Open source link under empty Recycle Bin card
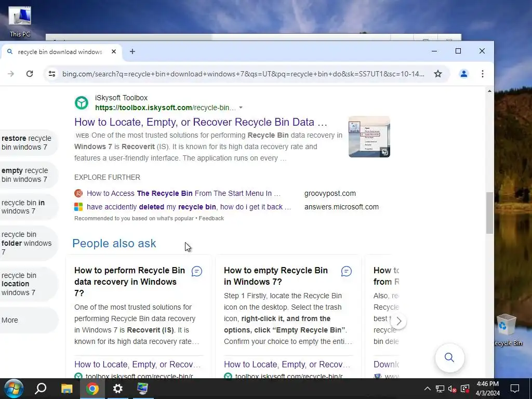Image resolution: width=532 pixels, height=399 pixels. (x=287, y=364)
